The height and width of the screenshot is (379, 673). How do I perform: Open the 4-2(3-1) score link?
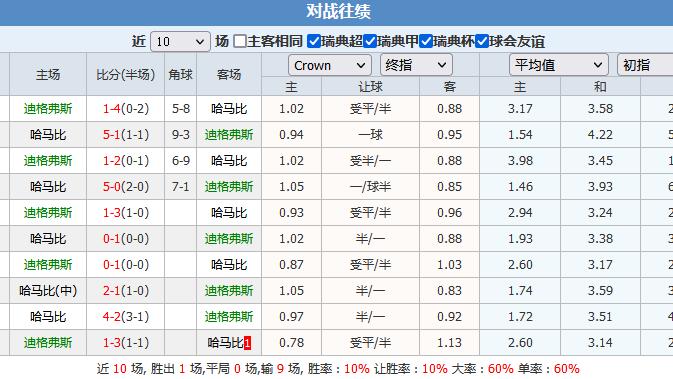125,317
